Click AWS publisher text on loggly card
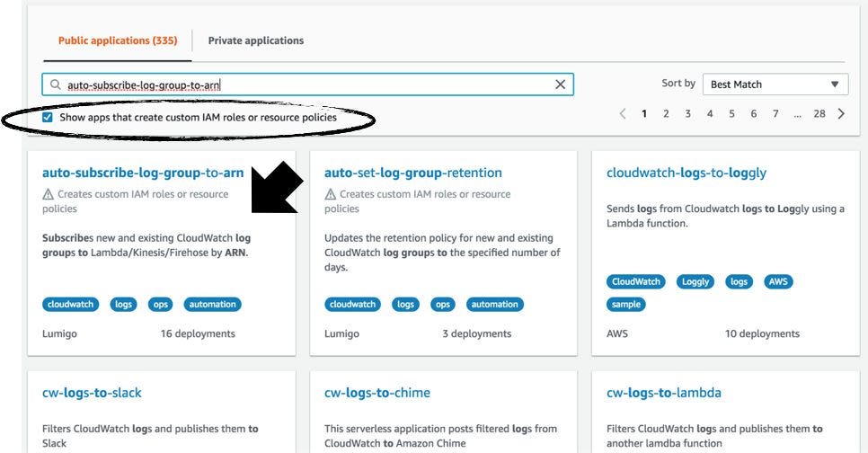This screenshot has width=868, height=453. click(x=617, y=333)
